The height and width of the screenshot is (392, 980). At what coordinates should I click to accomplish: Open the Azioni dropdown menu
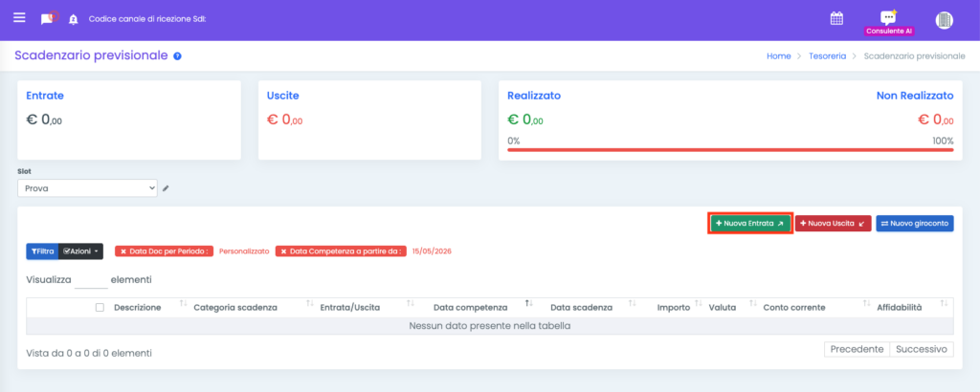point(80,250)
